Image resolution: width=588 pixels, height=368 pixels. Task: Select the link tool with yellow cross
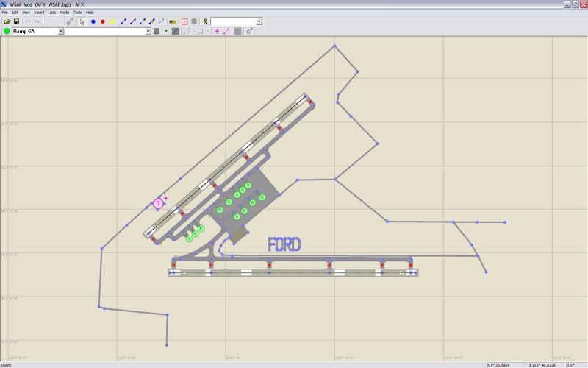(151, 21)
